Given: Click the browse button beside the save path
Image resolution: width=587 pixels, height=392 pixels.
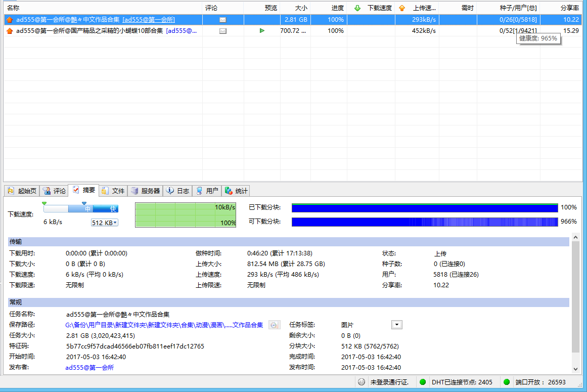Looking at the screenshot, I should click(x=274, y=325).
